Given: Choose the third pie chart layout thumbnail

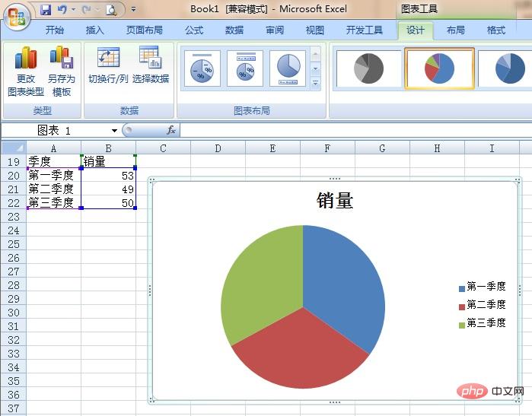Looking at the screenshot, I should point(288,68).
